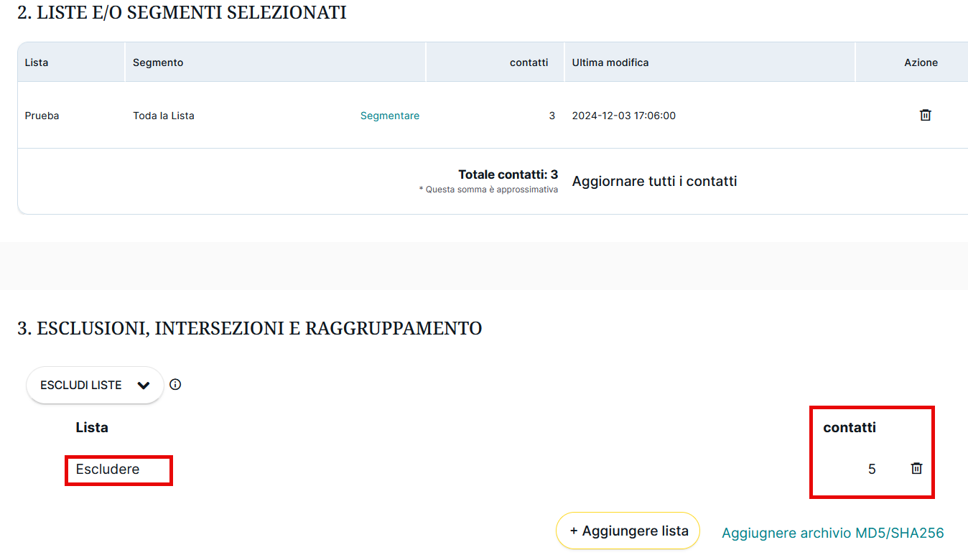The image size is (968, 560).
Task: Click the Segmentare link
Action: (389, 116)
